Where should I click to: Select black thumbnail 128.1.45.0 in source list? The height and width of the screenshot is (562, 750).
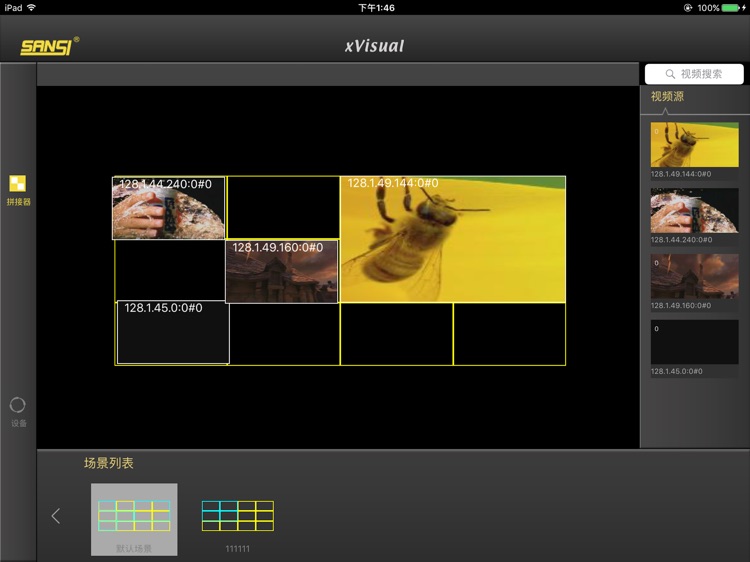click(695, 342)
